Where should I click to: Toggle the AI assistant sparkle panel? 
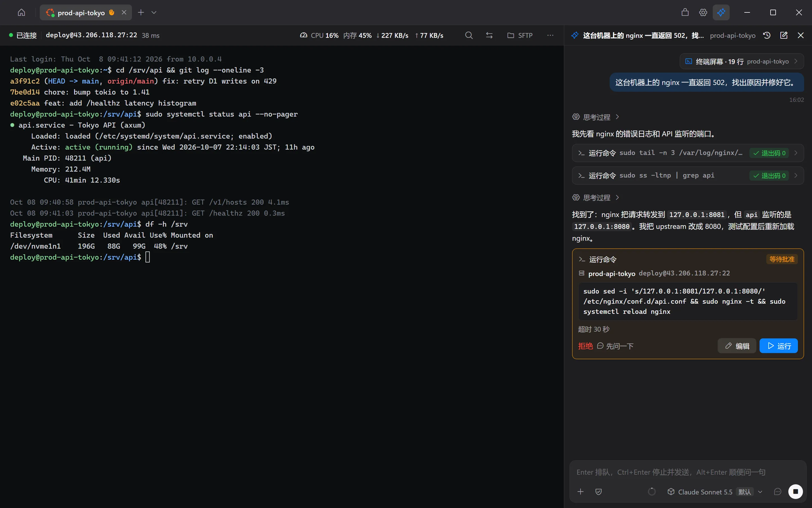(x=721, y=12)
